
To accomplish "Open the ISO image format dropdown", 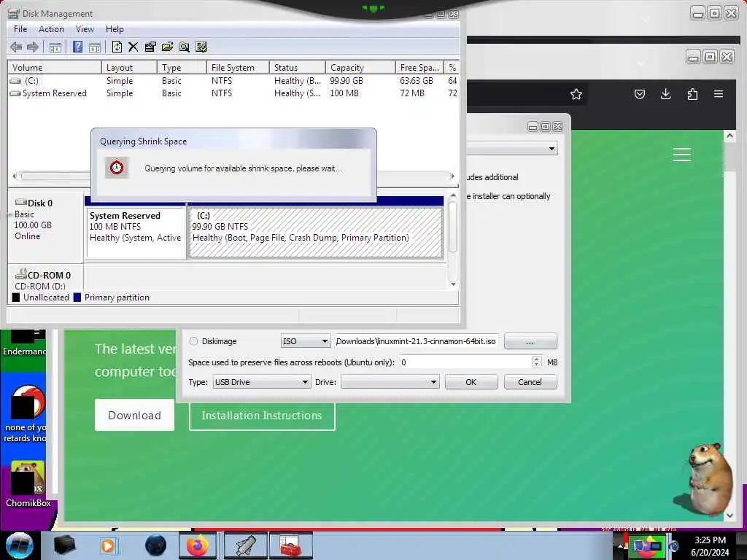I will (305, 341).
